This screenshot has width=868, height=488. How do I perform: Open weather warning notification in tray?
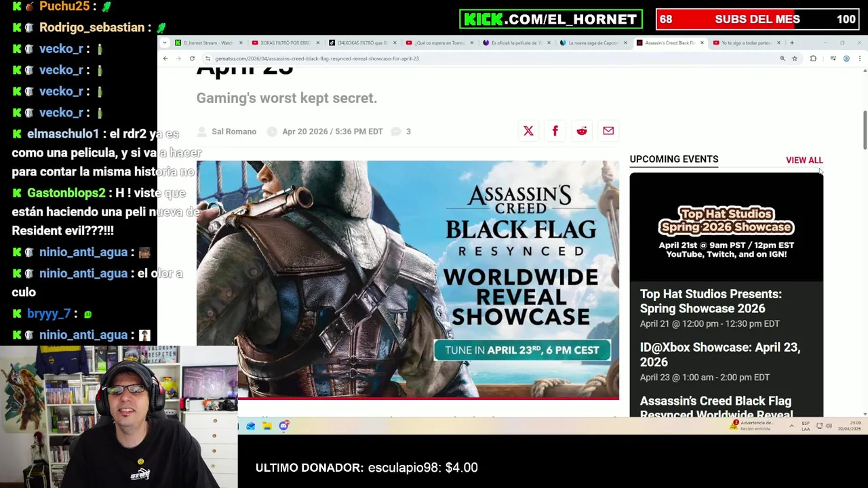[751, 426]
